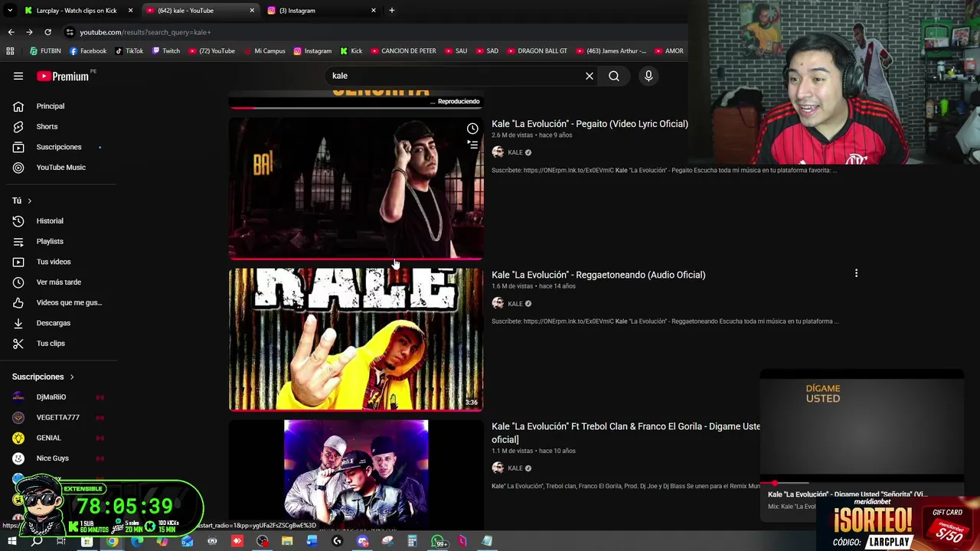980x551 pixels.
Task: Open the Digame Usted video thumbnail
Action: (x=356, y=474)
